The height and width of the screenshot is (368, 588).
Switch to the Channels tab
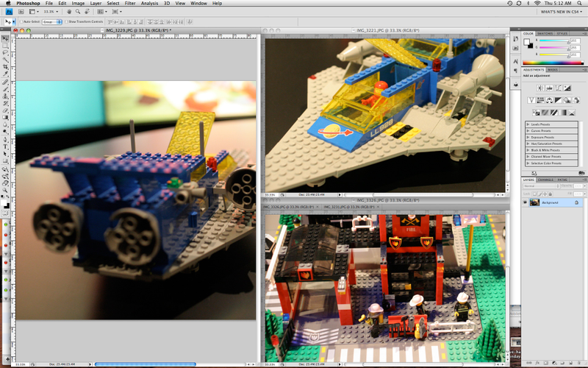coord(545,180)
